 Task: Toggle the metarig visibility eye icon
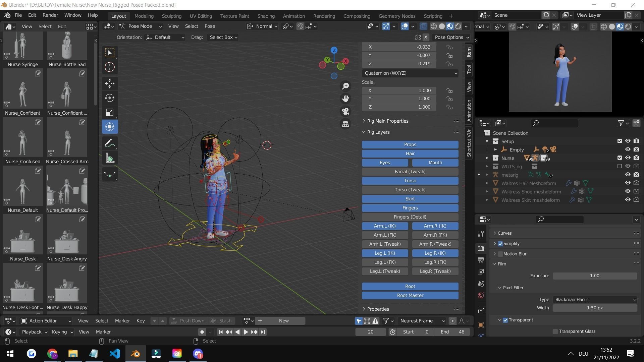point(628,175)
